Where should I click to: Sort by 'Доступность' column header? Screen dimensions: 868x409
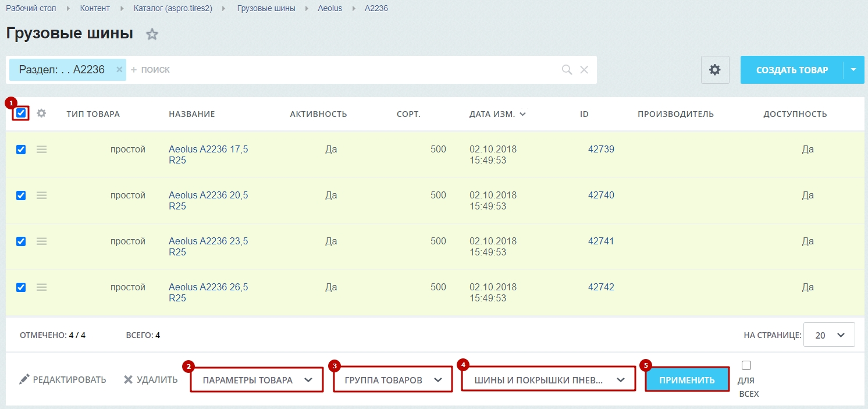pos(795,114)
